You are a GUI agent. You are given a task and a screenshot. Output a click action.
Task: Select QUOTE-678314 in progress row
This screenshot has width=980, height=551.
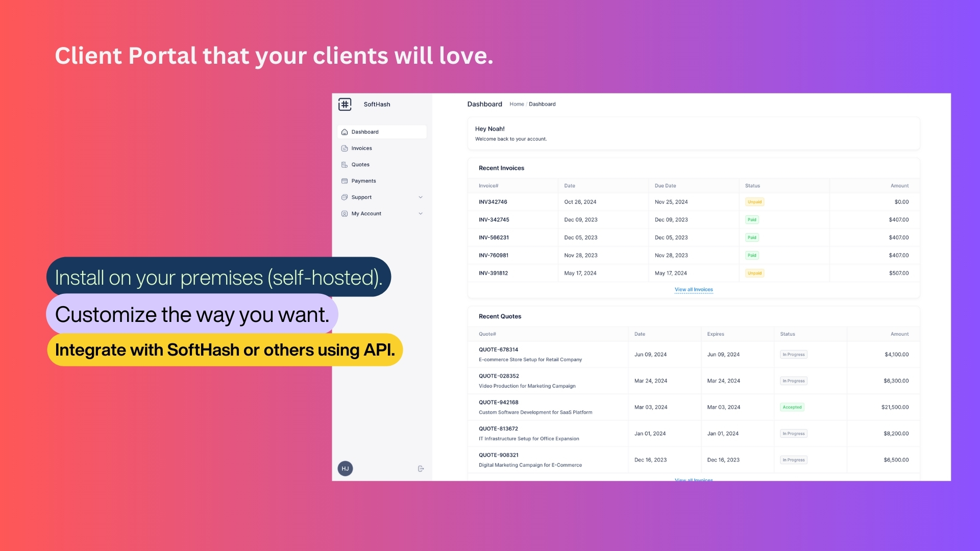tap(693, 355)
